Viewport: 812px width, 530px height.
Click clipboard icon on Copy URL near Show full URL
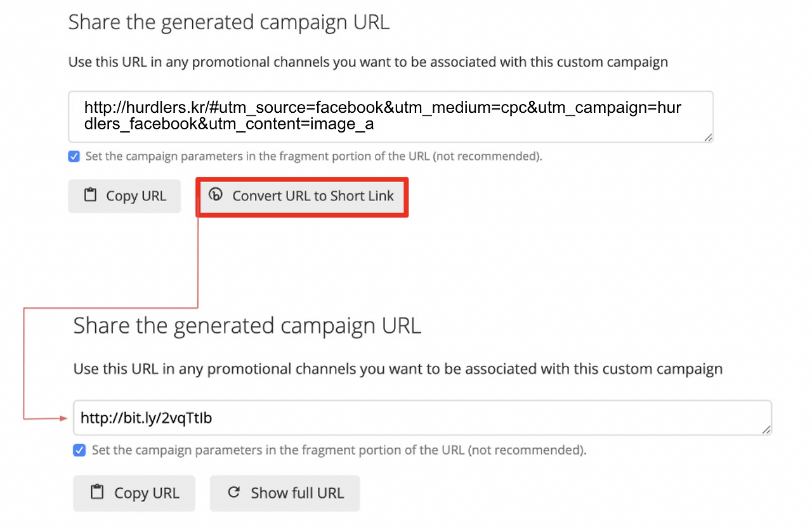(x=97, y=493)
